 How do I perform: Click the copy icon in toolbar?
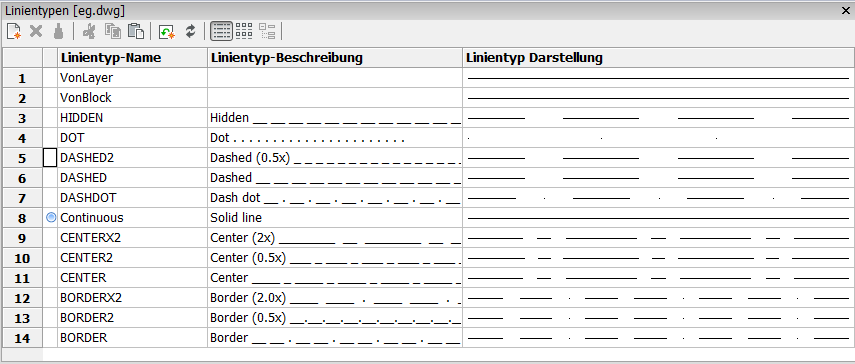pos(113,31)
